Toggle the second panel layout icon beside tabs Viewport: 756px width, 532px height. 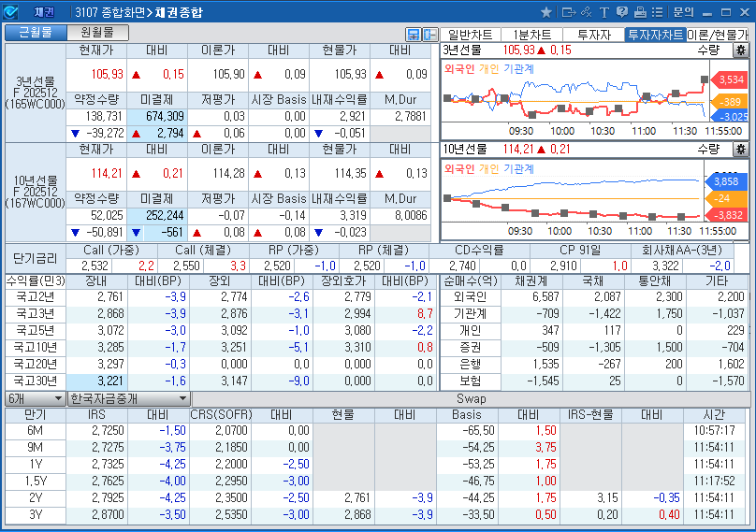coord(429,35)
